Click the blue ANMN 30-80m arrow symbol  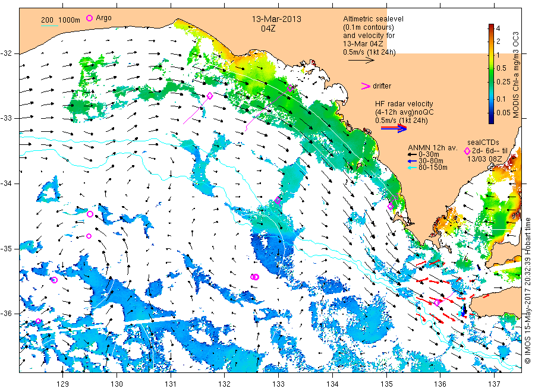click(x=412, y=160)
